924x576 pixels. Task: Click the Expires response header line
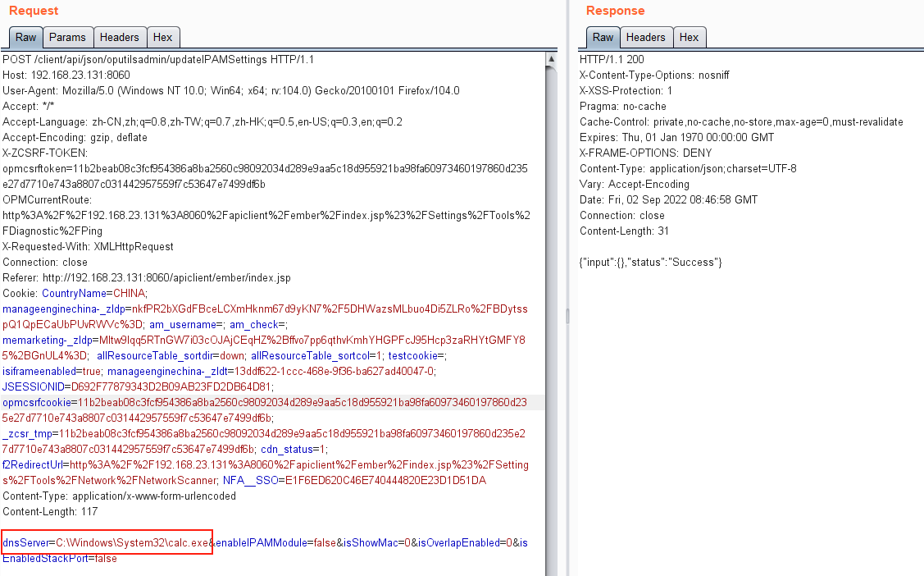point(676,137)
